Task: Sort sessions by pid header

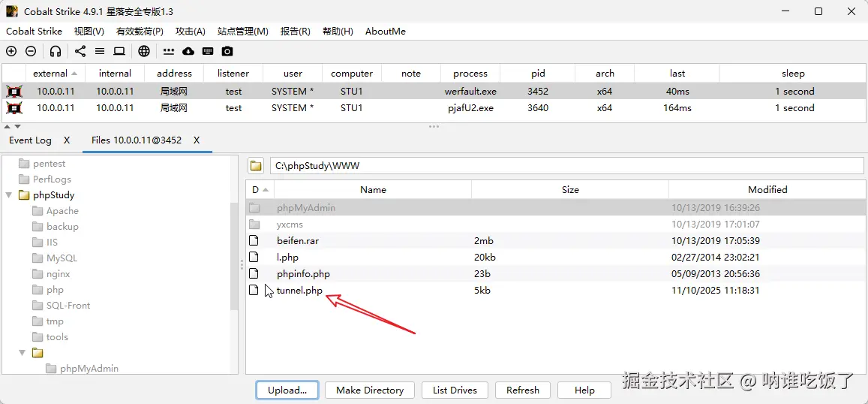Action: (x=537, y=73)
